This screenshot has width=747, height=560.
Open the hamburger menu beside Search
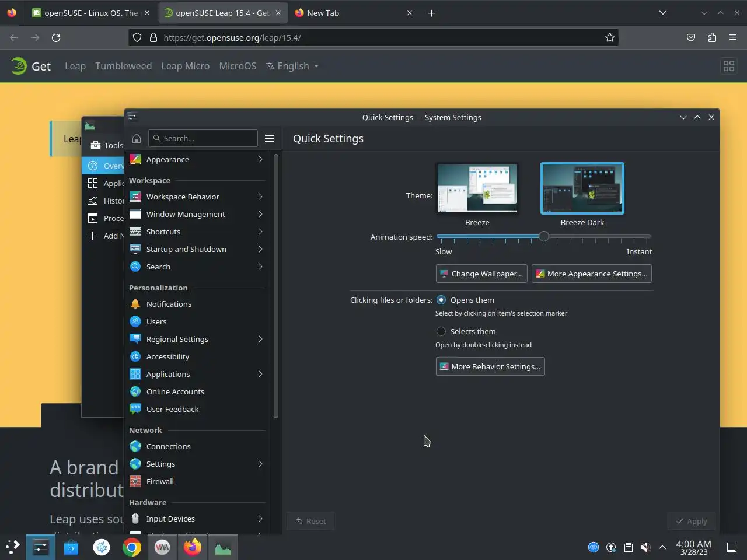click(270, 138)
